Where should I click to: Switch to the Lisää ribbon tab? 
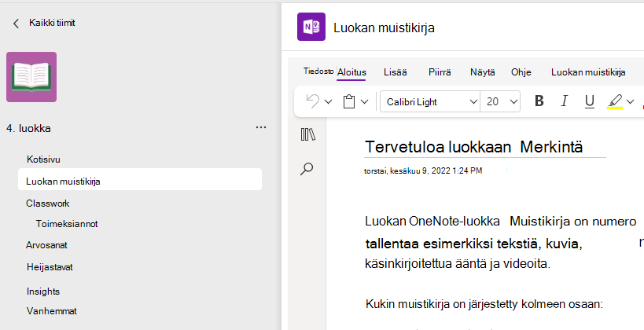pos(395,72)
